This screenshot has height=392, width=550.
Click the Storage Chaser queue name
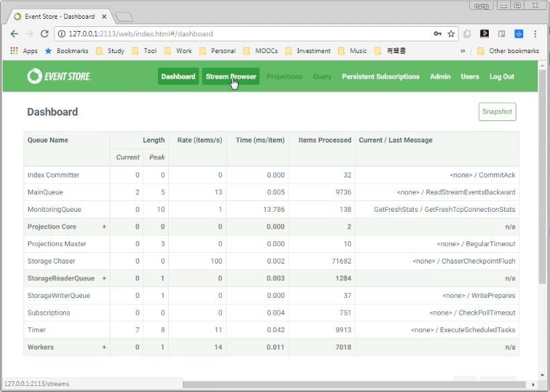51,261
